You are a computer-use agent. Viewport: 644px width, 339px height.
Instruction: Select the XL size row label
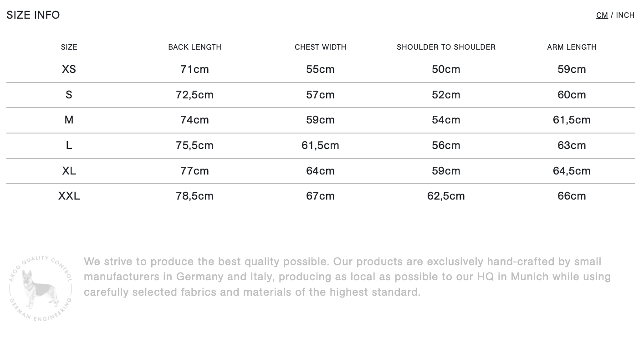click(69, 171)
